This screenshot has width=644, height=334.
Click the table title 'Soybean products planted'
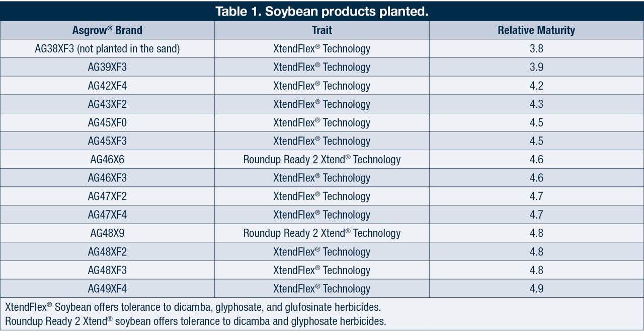[321, 11]
